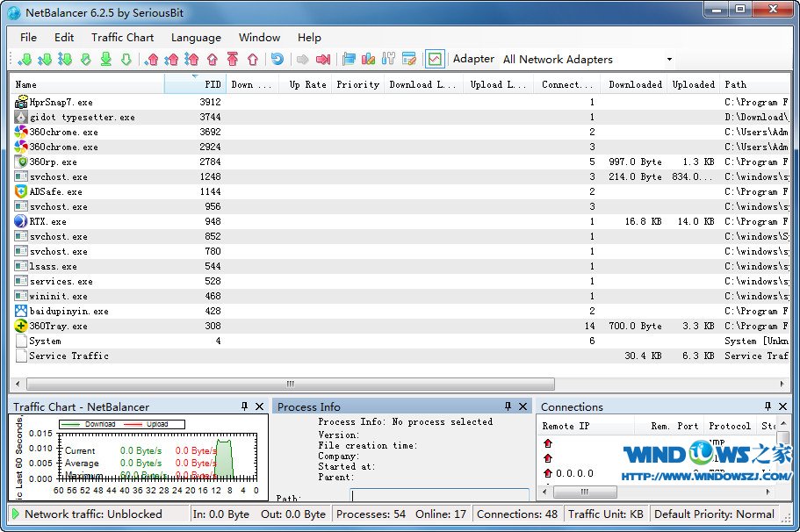Click the blue reset arrow toolbar icon

click(277, 60)
